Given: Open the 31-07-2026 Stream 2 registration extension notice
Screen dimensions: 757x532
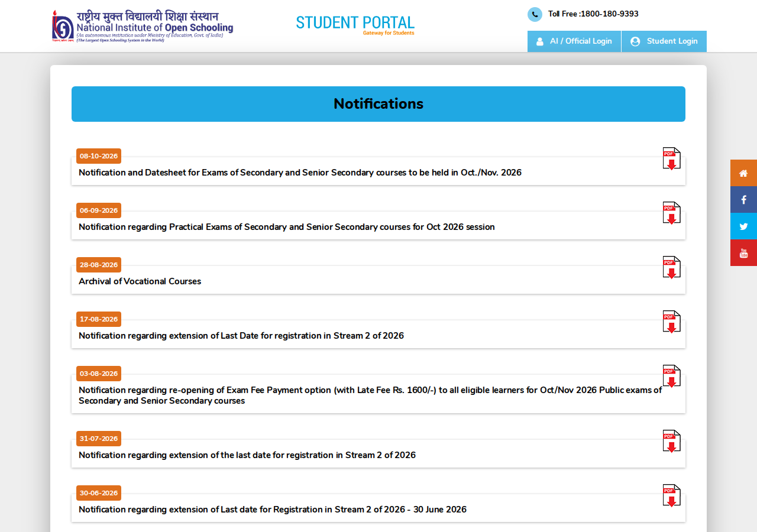Looking at the screenshot, I should pos(247,455).
